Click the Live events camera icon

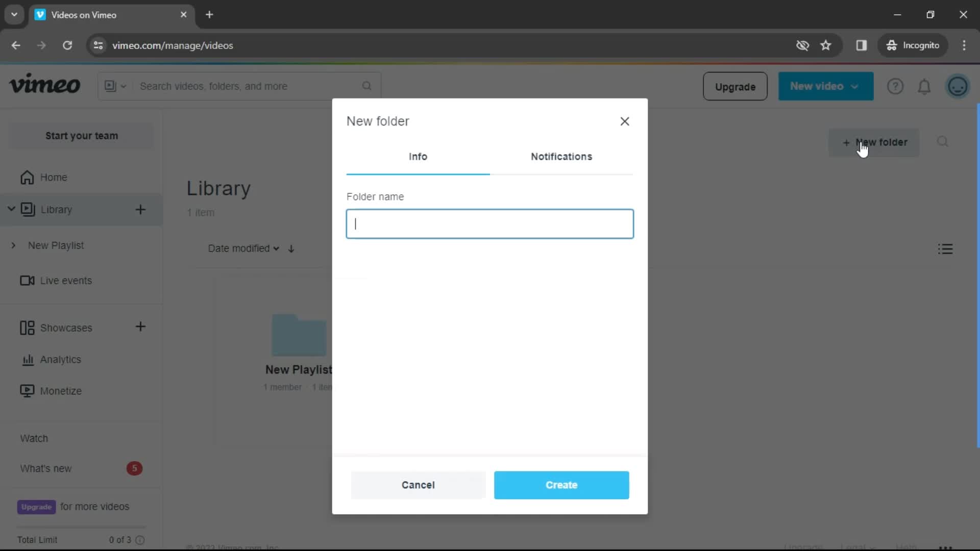click(x=27, y=281)
